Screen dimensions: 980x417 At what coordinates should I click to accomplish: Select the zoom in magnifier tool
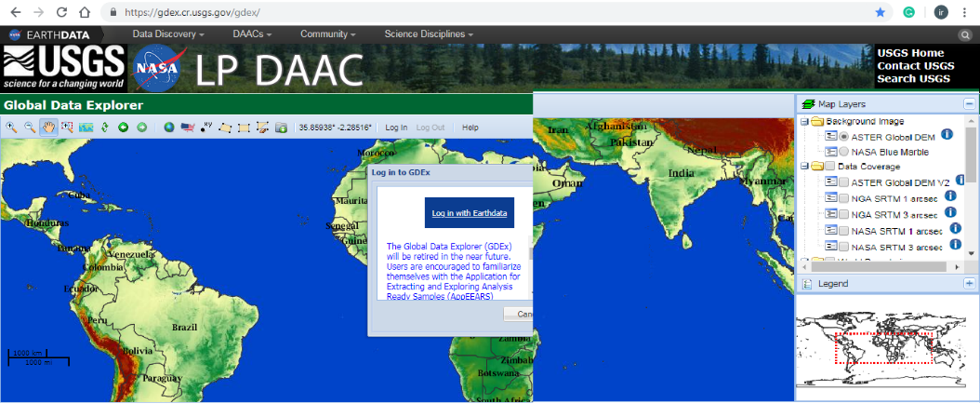point(11,128)
